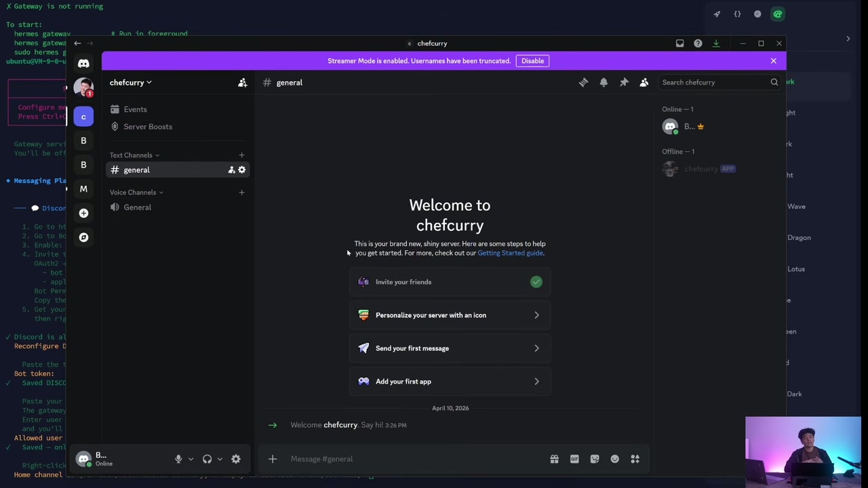Focus the Search chefcurry field

(719, 83)
